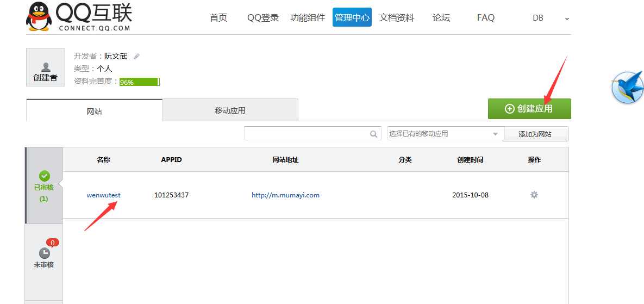The height and width of the screenshot is (304, 644).
Task: Click the 名称 column header
Action: tap(103, 160)
